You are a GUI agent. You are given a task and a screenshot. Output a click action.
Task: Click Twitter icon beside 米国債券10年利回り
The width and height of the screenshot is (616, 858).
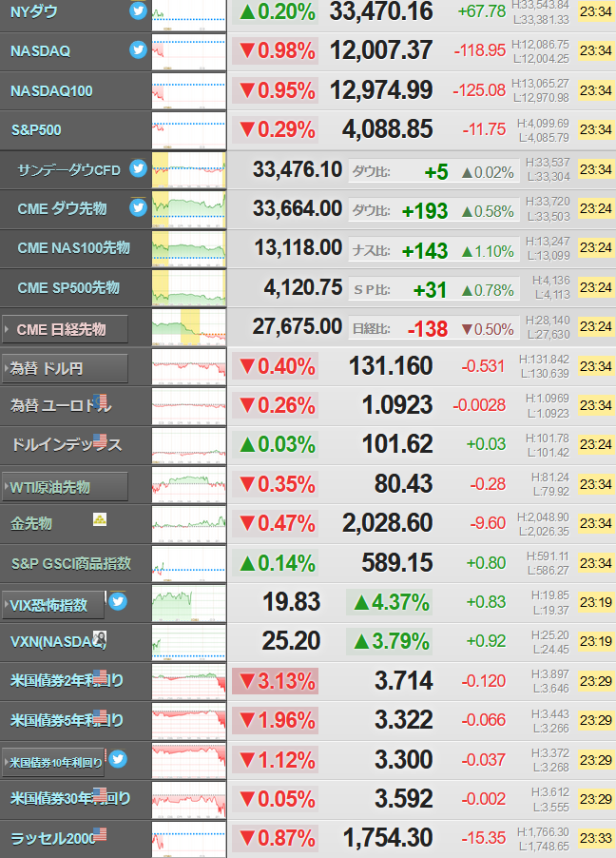pyautogui.click(x=118, y=759)
